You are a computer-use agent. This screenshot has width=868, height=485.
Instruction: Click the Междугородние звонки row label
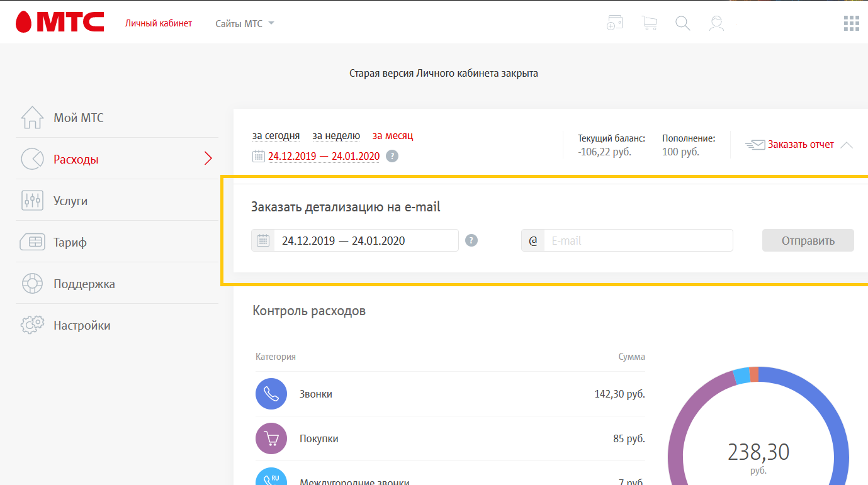pyautogui.click(x=354, y=482)
